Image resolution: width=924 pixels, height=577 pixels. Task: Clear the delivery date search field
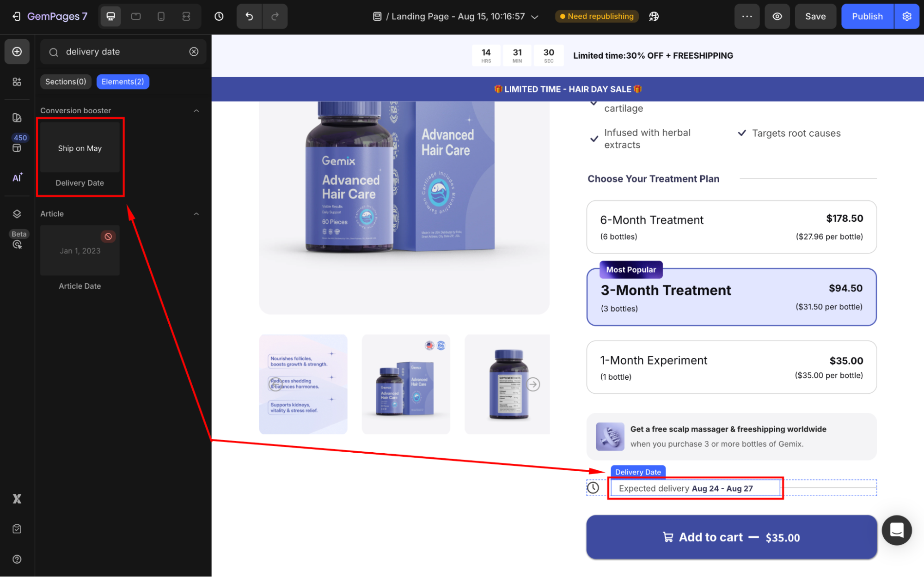(x=194, y=52)
